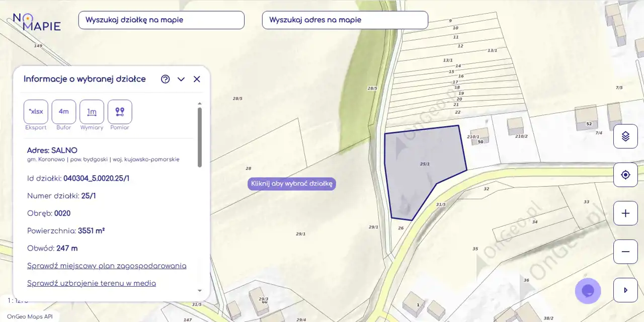
Task: Expand the right-side toolbar arrow
Action: (625, 290)
